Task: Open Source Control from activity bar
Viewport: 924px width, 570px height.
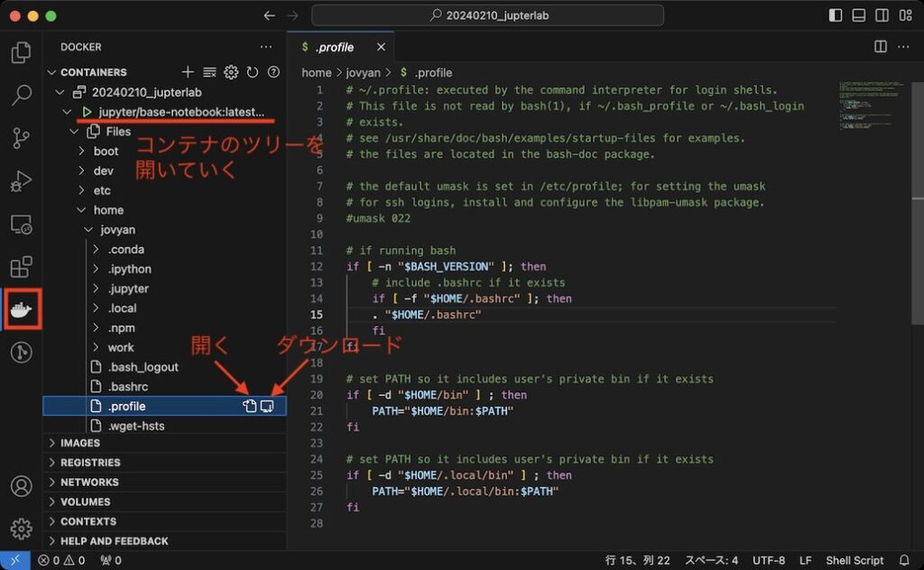Action: click(x=21, y=138)
